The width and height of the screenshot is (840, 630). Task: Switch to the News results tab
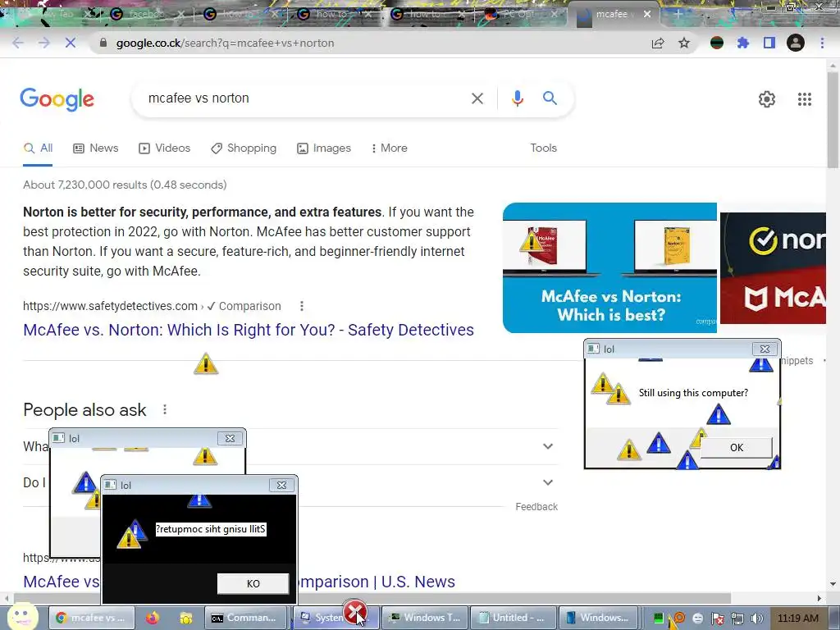pos(96,148)
